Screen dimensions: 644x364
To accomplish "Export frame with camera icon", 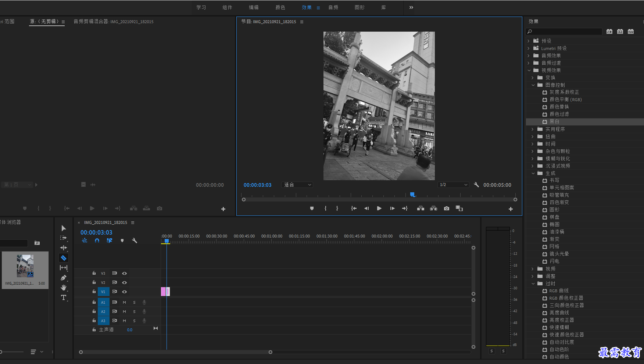I will (x=447, y=208).
